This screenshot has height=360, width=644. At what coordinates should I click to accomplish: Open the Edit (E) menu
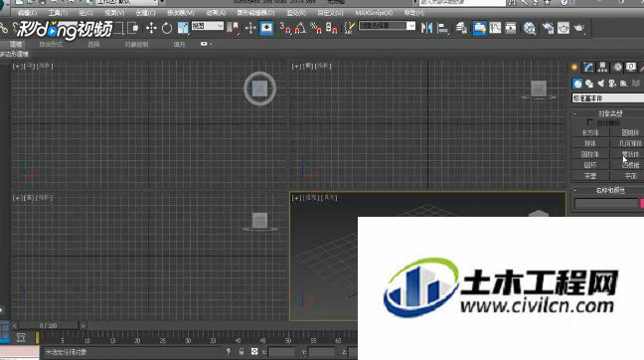pyautogui.click(x=27, y=13)
